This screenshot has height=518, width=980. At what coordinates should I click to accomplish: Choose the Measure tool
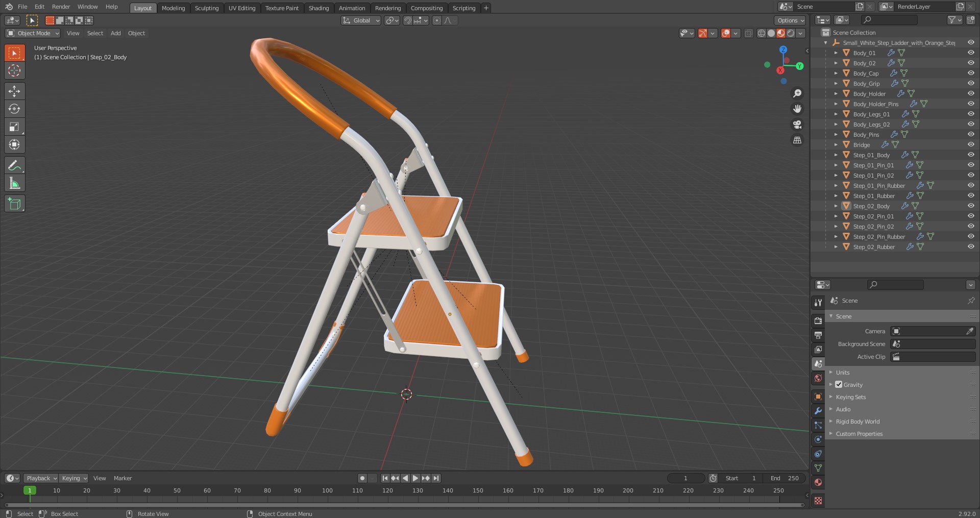click(14, 183)
